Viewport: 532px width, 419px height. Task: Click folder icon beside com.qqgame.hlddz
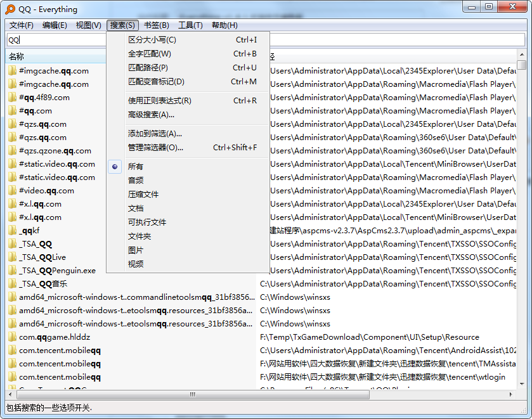tap(12, 337)
